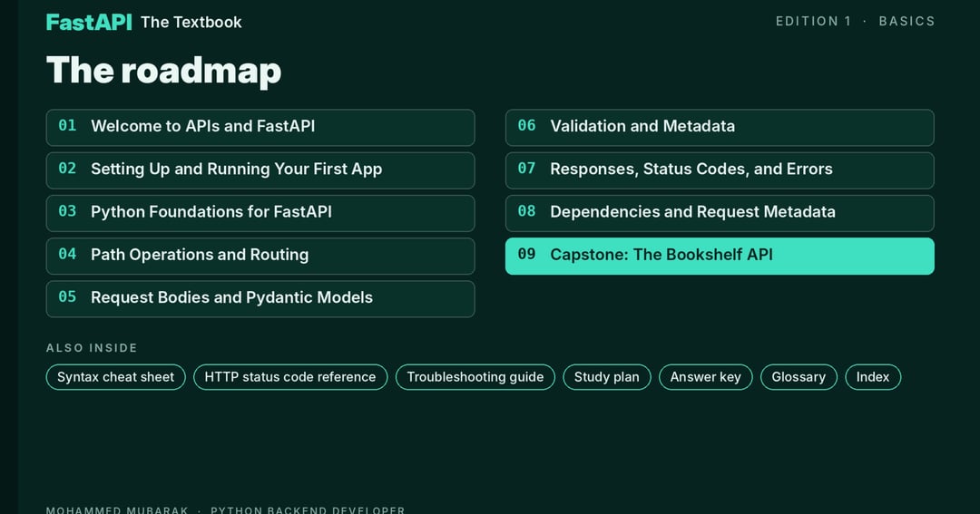Click 'The roadmap' heading

tap(163, 70)
